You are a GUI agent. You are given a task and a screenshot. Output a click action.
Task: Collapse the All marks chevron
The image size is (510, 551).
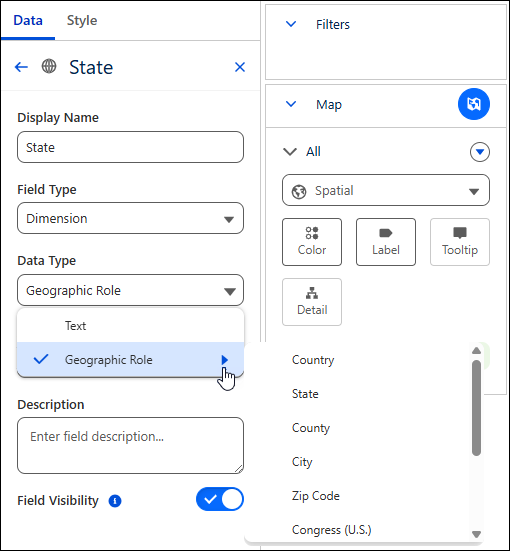(x=290, y=152)
